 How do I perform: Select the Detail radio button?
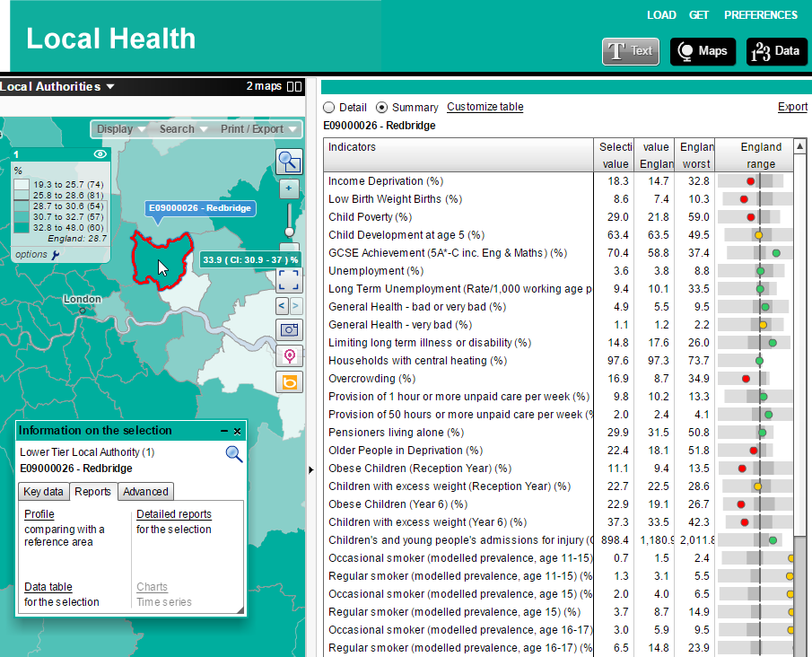329,107
